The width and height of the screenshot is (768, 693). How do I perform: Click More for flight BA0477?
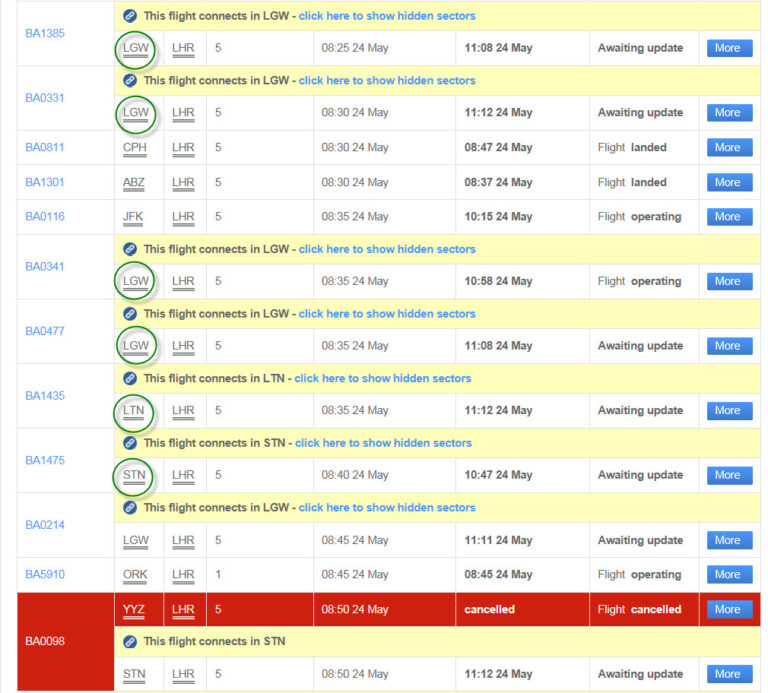(x=729, y=346)
